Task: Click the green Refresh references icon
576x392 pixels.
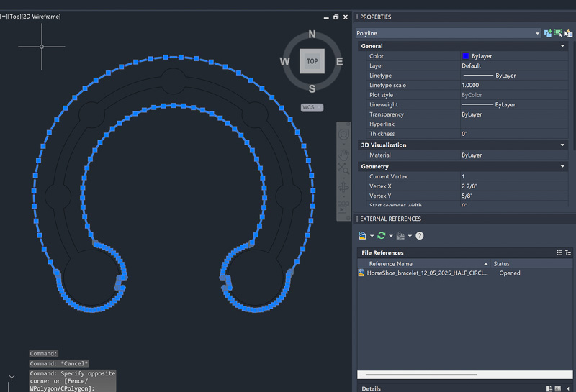Action: [382, 235]
